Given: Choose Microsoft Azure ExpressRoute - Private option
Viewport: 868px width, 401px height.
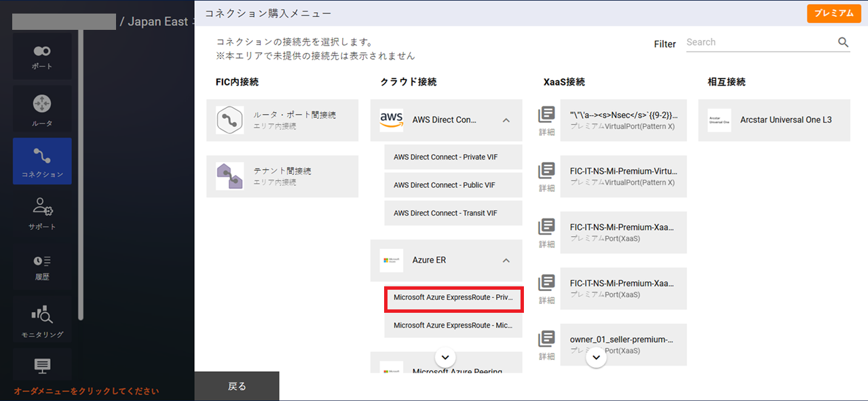Looking at the screenshot, I should point(453,298).
